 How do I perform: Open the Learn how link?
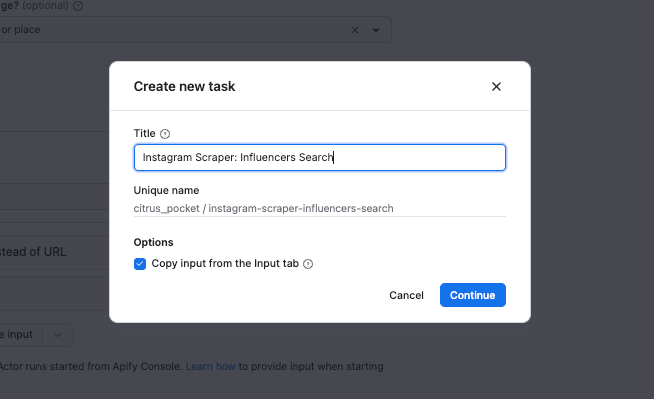(x=210, y=366)
